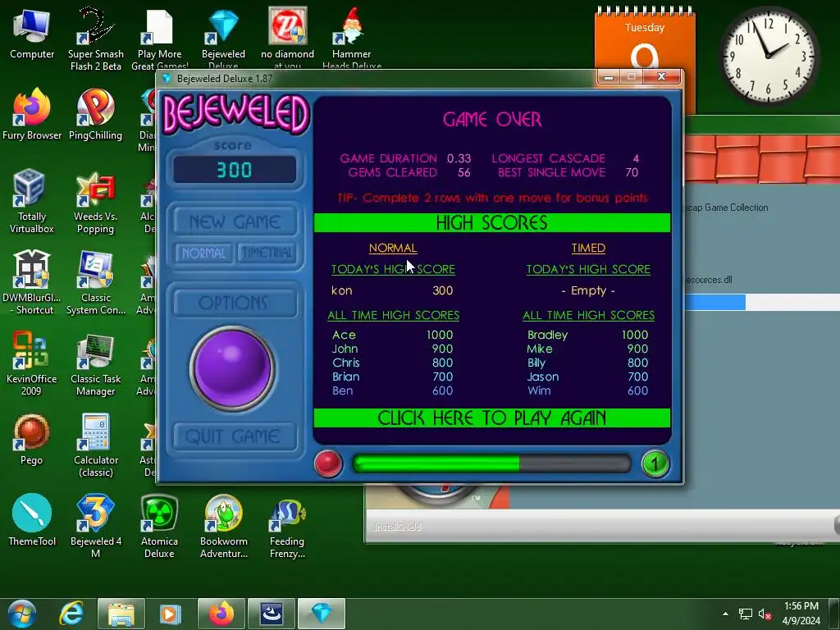This screenshot has height=630, width=840.
Task: Open the Computer desktop icon
Action: click(32, 34)
